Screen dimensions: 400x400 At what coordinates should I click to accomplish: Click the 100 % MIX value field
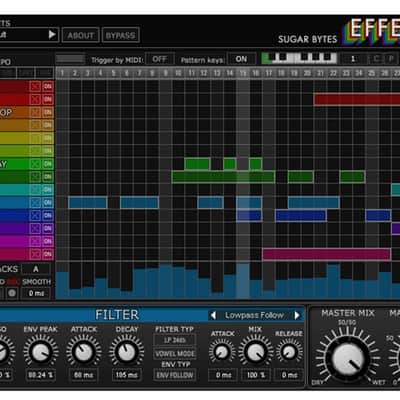click(256, 375)
